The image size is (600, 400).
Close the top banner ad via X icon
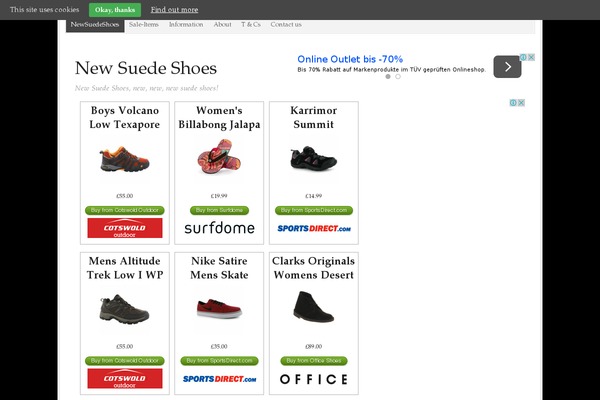[x=532, y=58]
